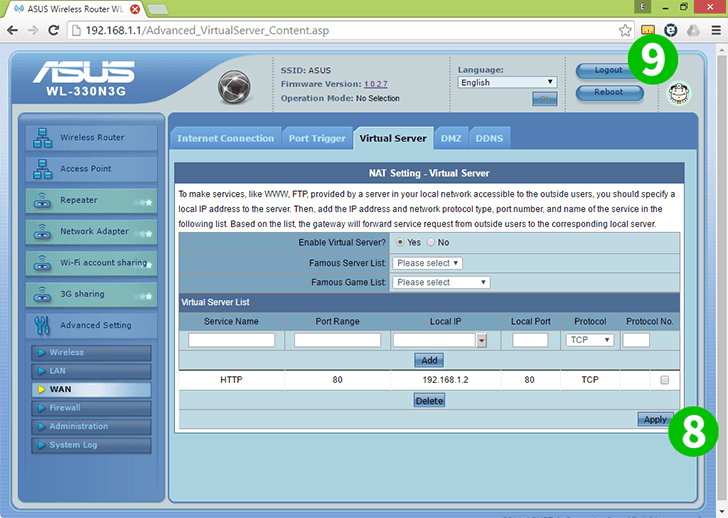Open the DMZ tab

click(x=451, y=138)
